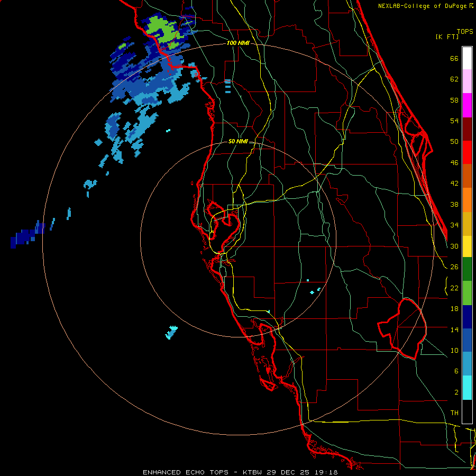Click the white 66 K FT color swatch
Screen dimensions: 476x476
point(467,58)
